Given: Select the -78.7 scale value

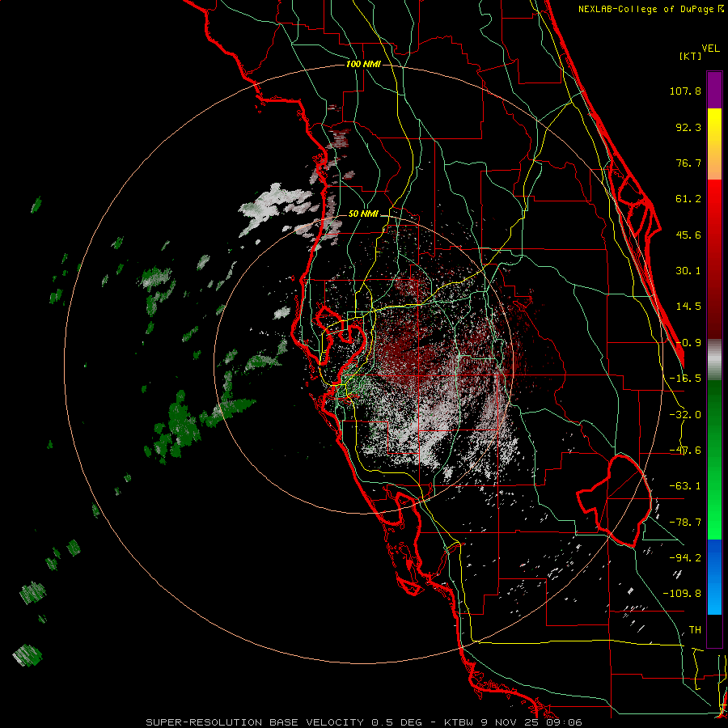Looking at the screenshot, I should [x=685, y=523].
